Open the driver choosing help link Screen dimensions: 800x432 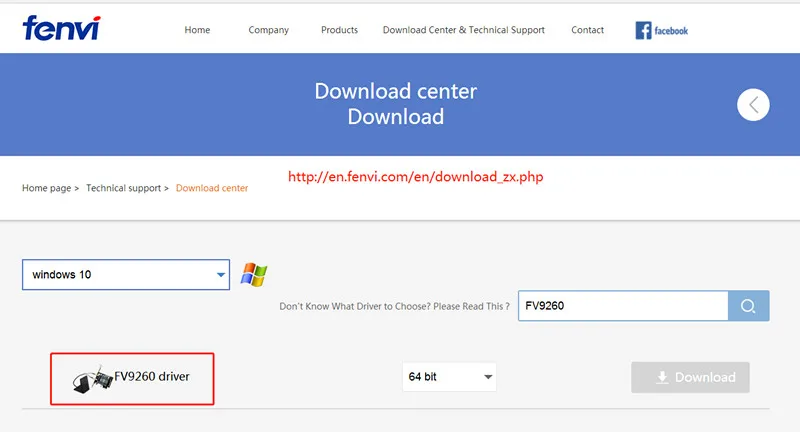(x=394, y=306)
